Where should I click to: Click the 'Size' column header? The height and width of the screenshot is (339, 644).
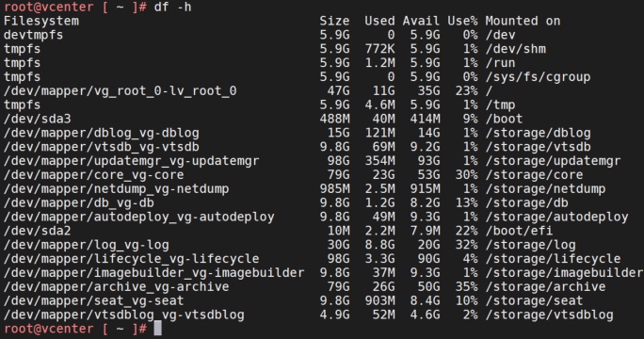coord(335,21)
